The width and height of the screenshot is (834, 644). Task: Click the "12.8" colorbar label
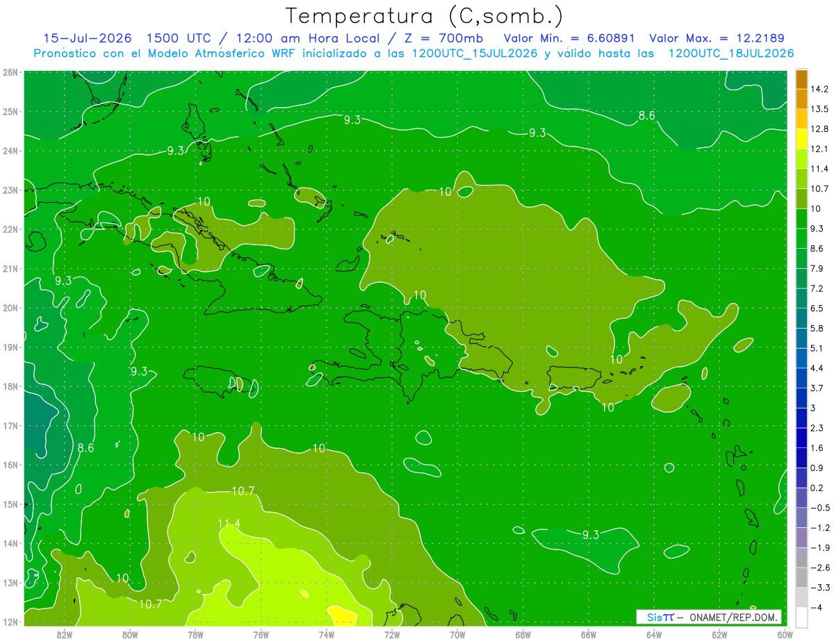point(819,129)
